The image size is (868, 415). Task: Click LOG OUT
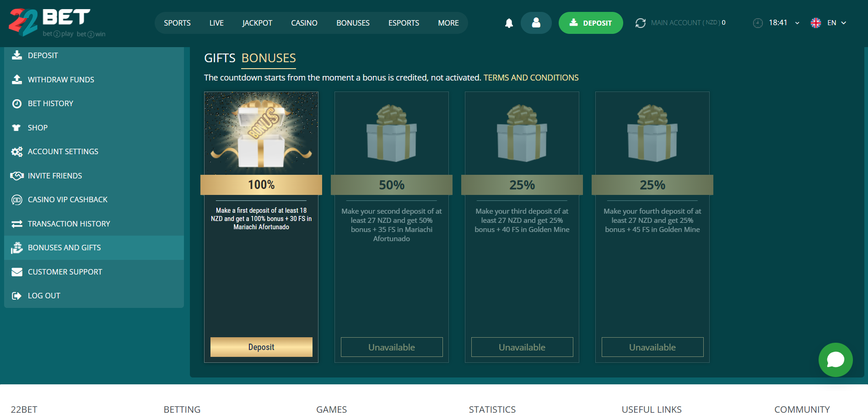point(94,296)
